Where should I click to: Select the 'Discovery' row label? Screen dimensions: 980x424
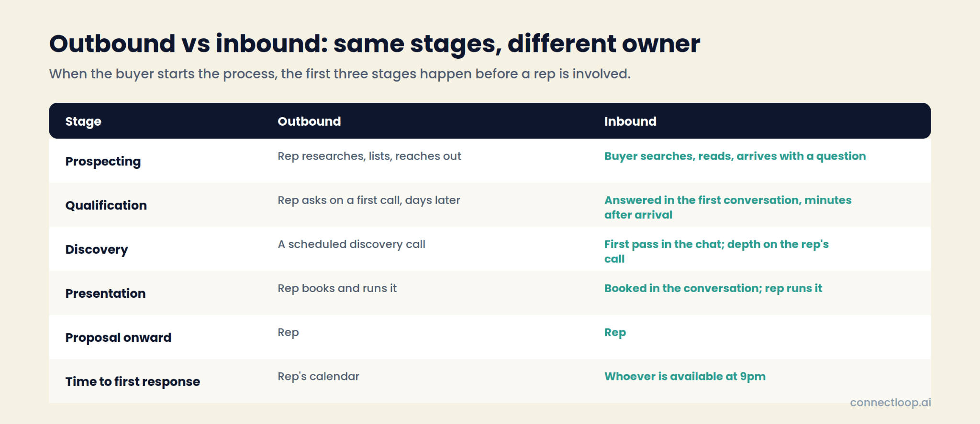(x=97, y=250)
